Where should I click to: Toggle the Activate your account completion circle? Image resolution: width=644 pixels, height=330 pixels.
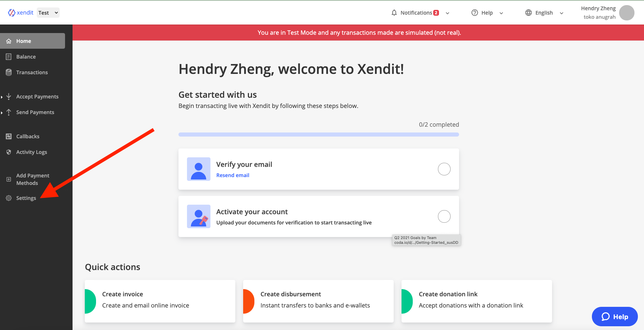tap(444, 216)
